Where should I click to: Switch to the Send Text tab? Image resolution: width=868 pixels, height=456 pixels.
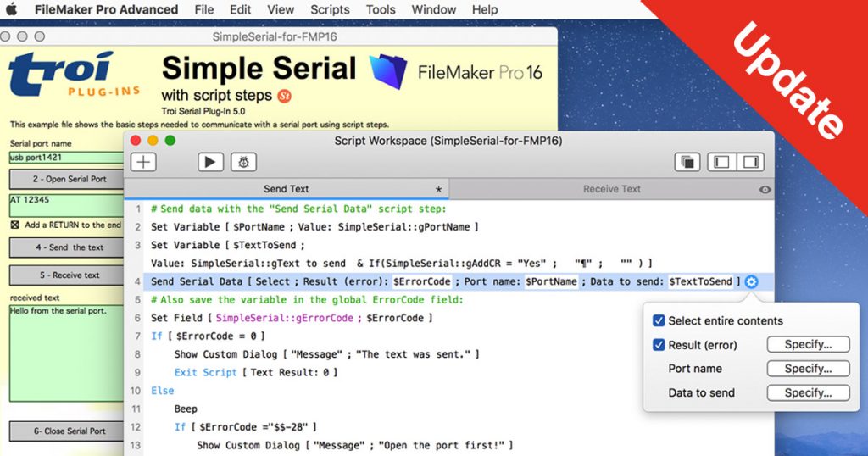coord(287,189)
